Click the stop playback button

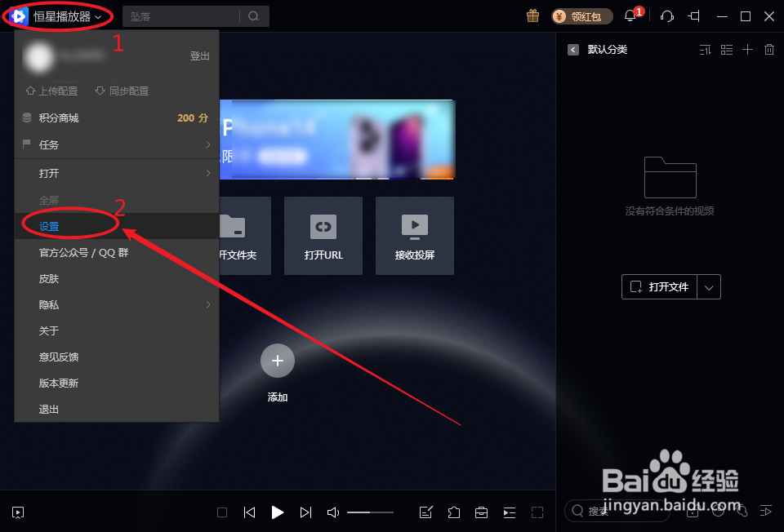click(x=222, y=512)
